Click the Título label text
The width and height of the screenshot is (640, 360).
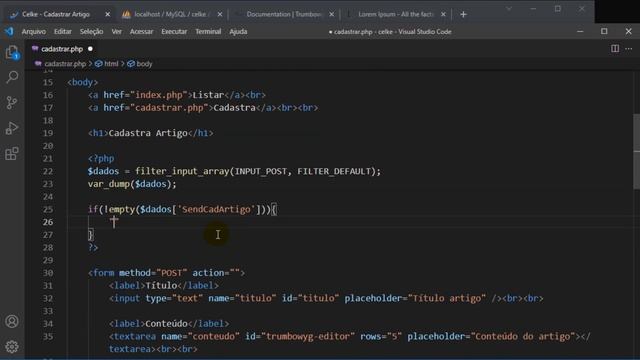[161, 286]
